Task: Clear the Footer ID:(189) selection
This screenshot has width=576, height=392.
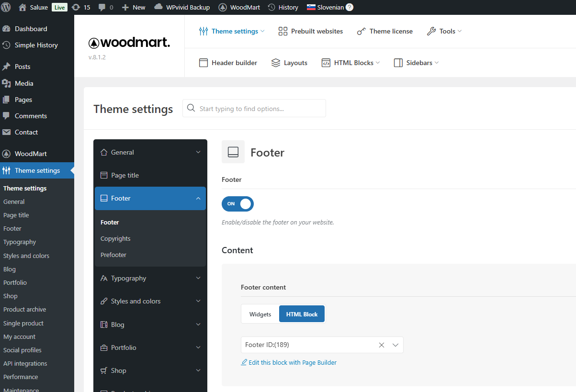Action: pos(382,345)
